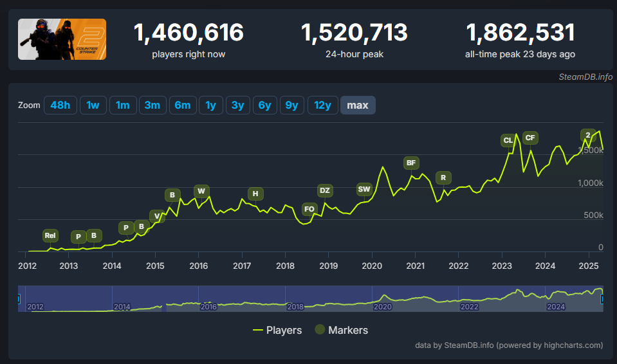Click the 1,520,713 24-hour peak figure
The image size is (617, 364).
(x=354, y=32)
